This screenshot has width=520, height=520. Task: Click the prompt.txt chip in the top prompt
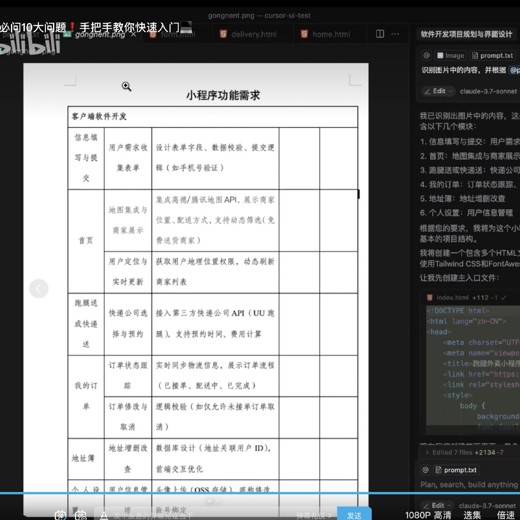pyautogui.click(x=493, y=55)
